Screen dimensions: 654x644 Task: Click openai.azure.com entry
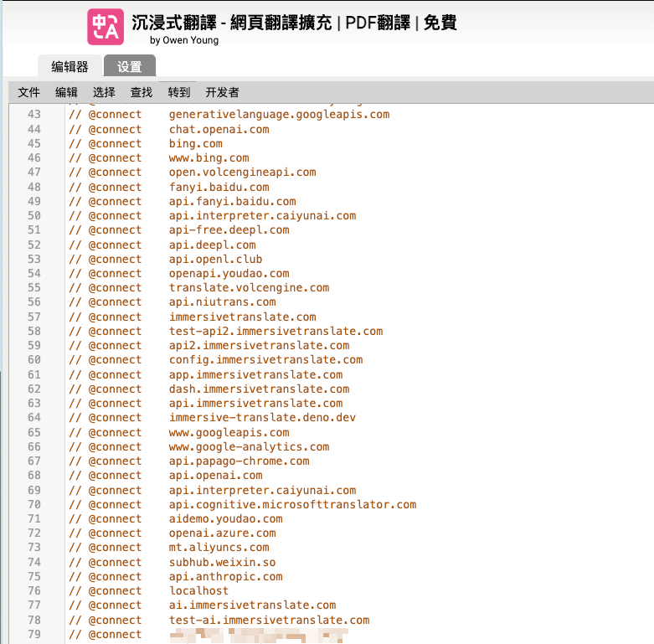click(222, 533)
